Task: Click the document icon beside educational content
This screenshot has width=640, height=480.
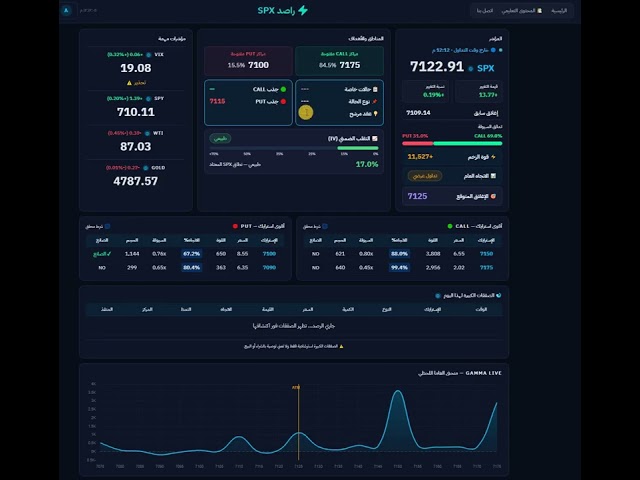Action: tap(540, 11)
